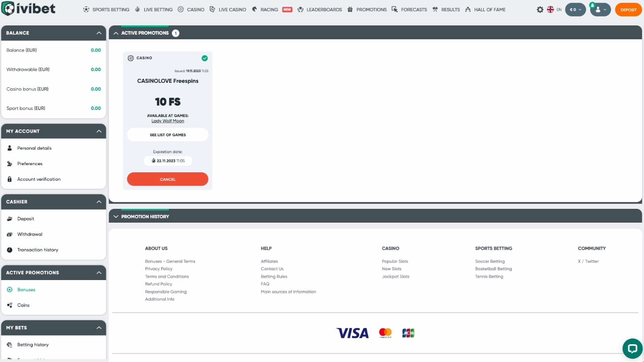Click the Live Betting flame icon
Viewport: 644px width, 362px height.
(x=138, y=9)
